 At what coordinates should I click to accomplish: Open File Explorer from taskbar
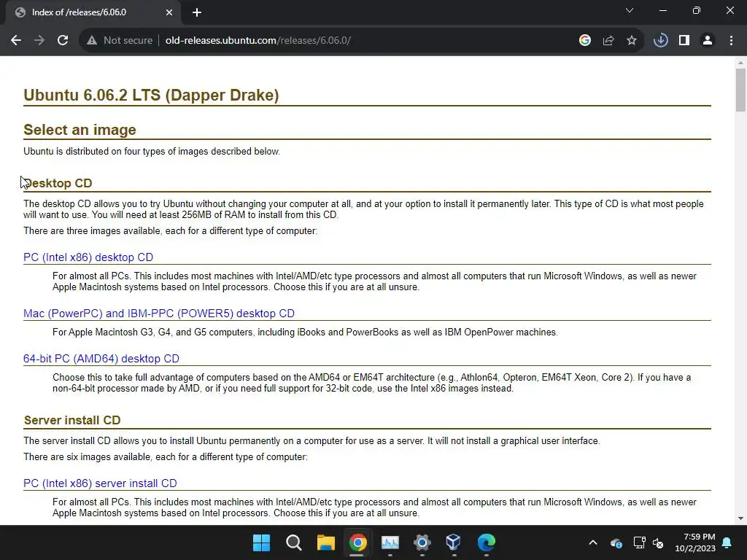click(326, 542)
